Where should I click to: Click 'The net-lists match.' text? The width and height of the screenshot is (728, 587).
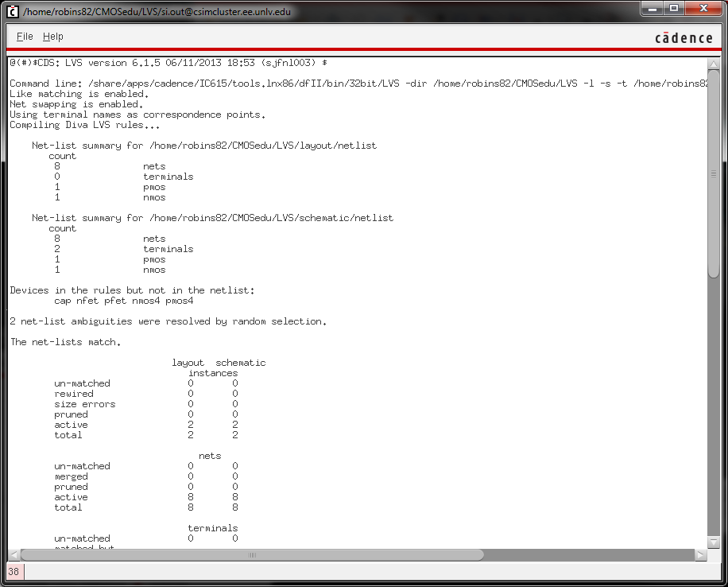[65, 342]
